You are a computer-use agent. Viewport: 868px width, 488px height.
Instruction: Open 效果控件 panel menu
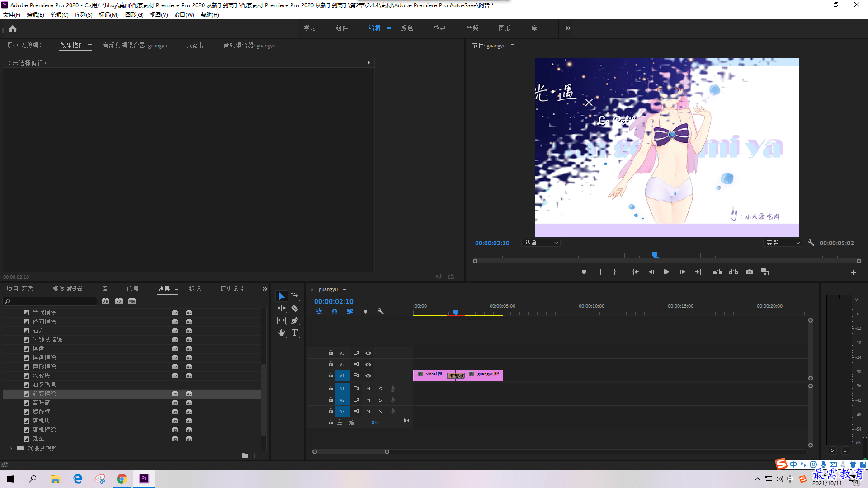[90, 46]
